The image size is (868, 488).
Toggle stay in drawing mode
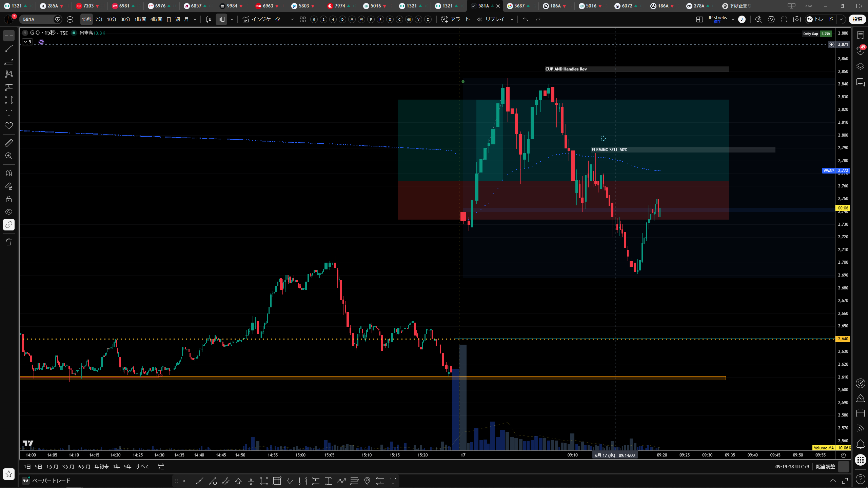click(x=9, y=186)
